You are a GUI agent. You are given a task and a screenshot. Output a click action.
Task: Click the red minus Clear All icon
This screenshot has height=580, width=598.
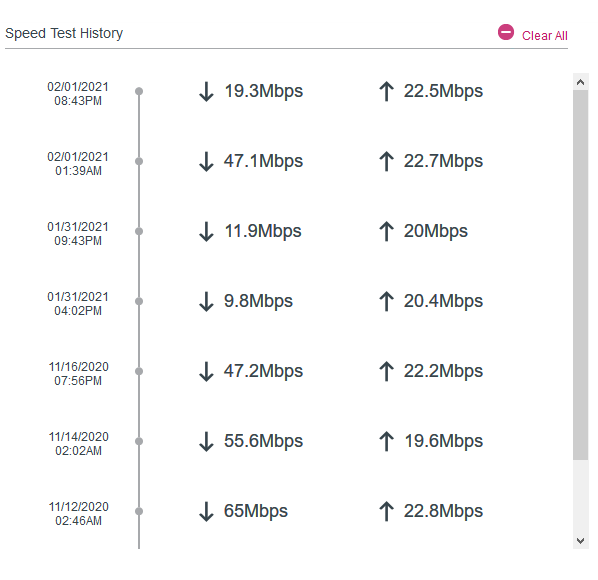[x=506, y=32]
